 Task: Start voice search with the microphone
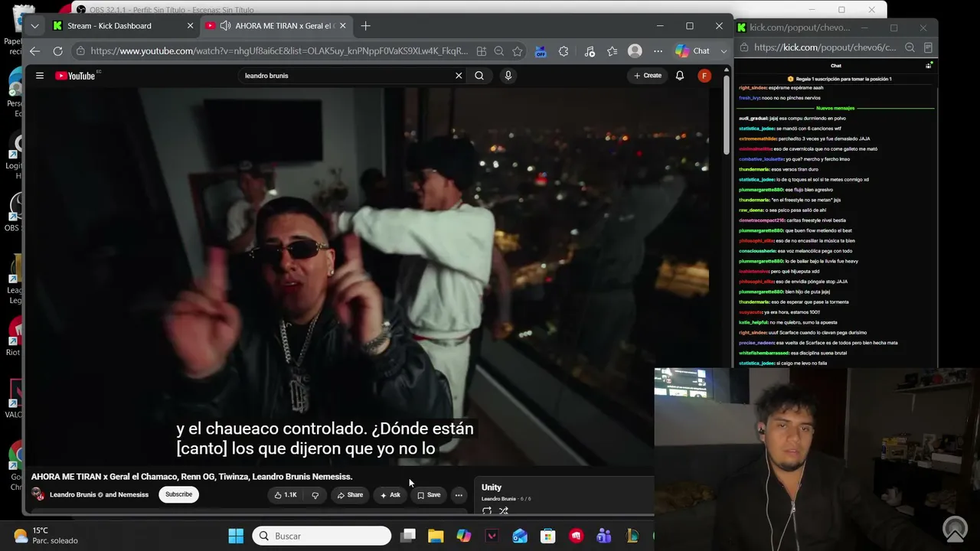coord(508,76)
